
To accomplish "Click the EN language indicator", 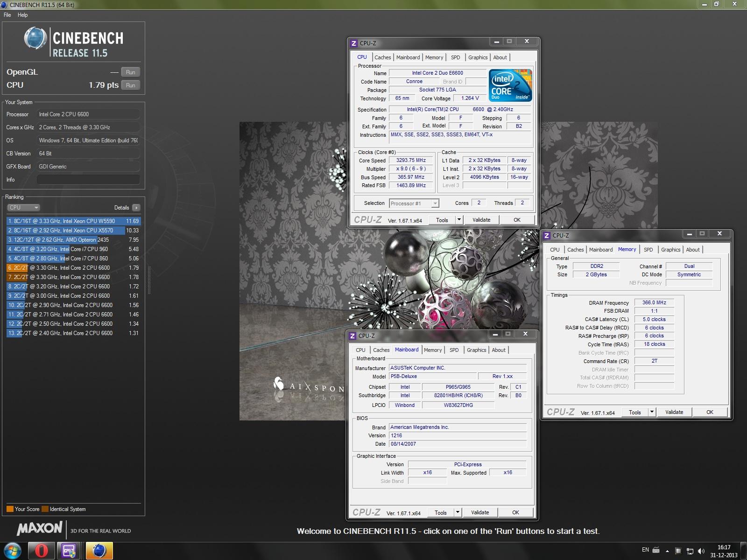I will 645,550.
